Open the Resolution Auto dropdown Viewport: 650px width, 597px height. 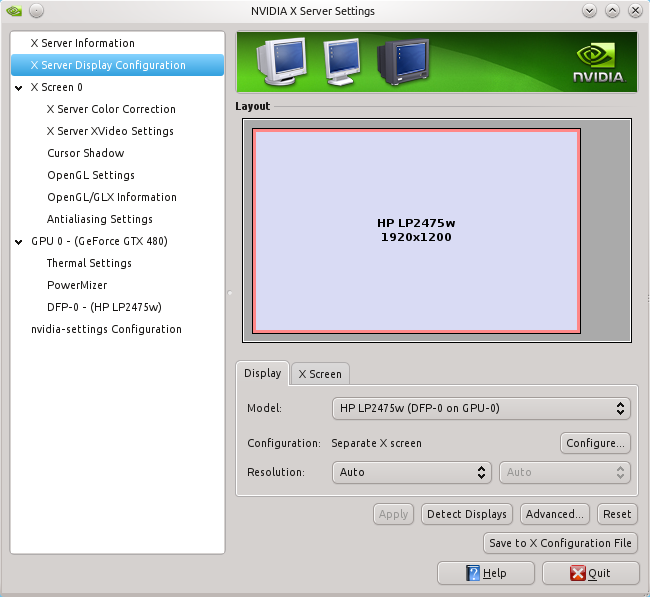coord(411,472)
